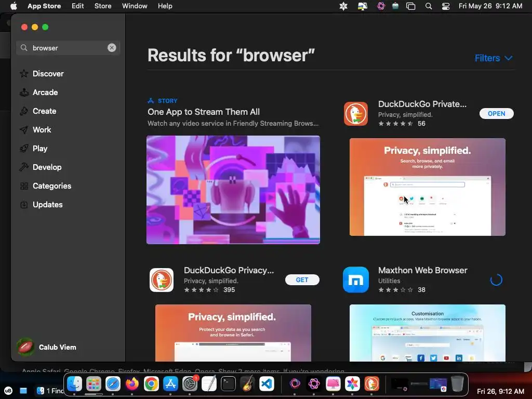The image size is (532, 399).
Task: Launch Visual Studio Code from Dock
Action: (x=267, y=384)
